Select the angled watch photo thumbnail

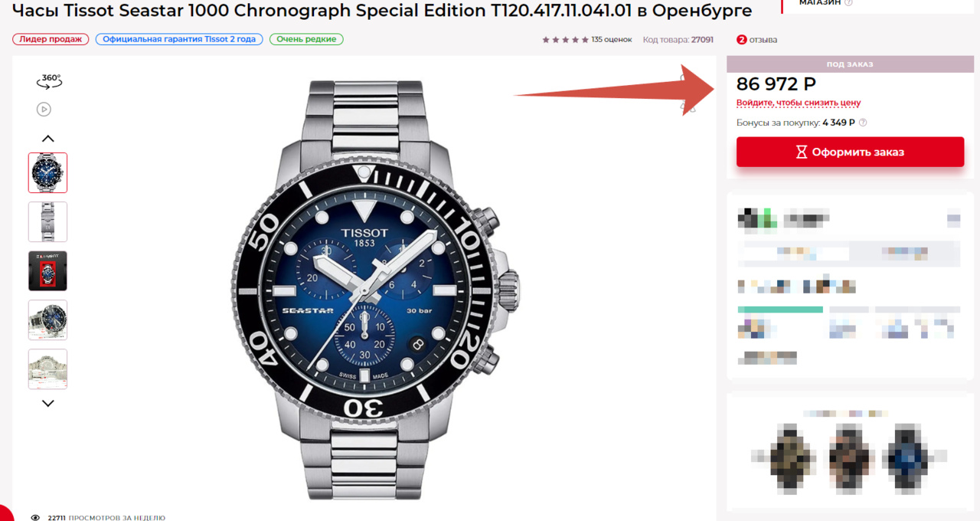(47, 319)
